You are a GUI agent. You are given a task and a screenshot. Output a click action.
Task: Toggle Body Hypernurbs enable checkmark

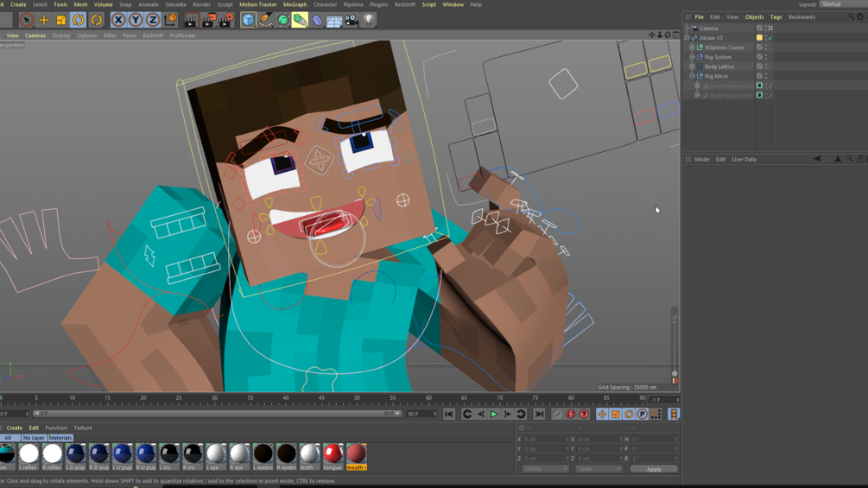click(770, 95)
